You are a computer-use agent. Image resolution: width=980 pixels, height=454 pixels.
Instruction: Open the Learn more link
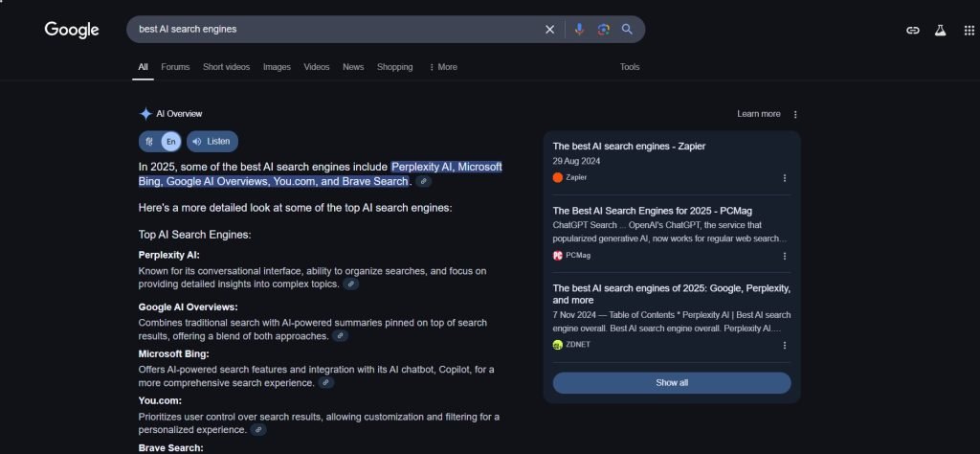759,114
